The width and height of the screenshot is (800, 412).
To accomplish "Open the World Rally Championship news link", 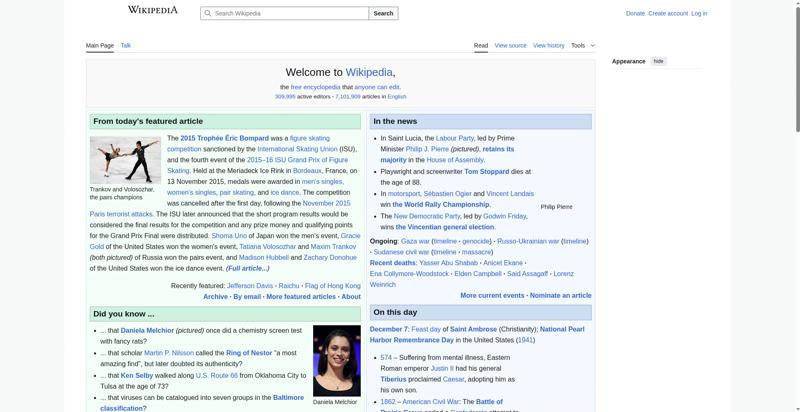I will [441, 205].
